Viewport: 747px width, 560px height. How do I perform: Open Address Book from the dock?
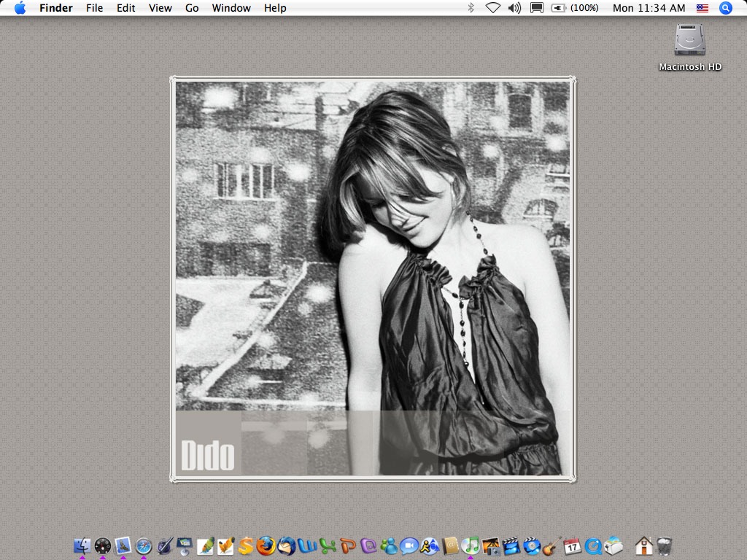[x=450, y=545]
